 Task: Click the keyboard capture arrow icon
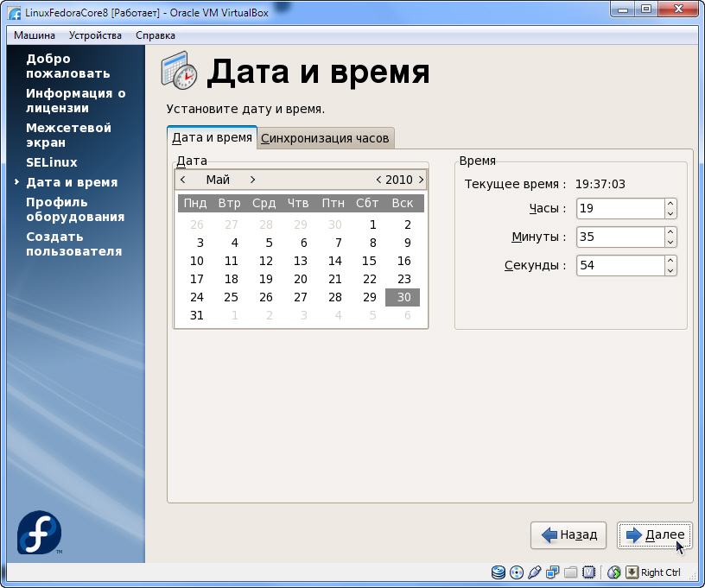click(x=632, y=572)
